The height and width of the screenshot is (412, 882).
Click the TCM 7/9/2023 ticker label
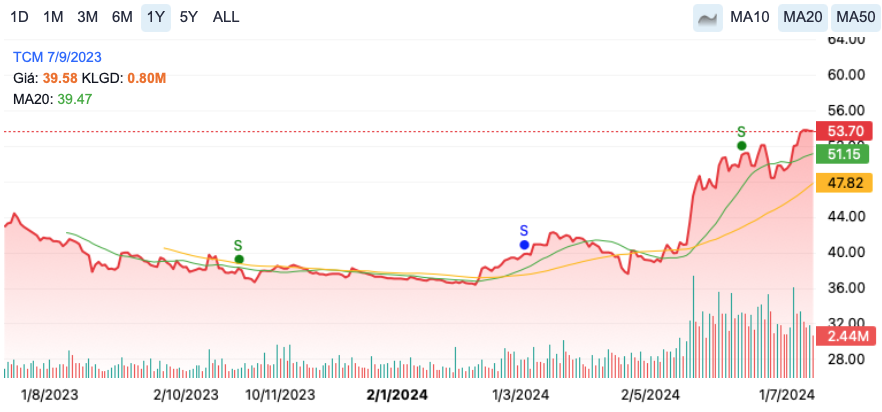click(57, 57)
